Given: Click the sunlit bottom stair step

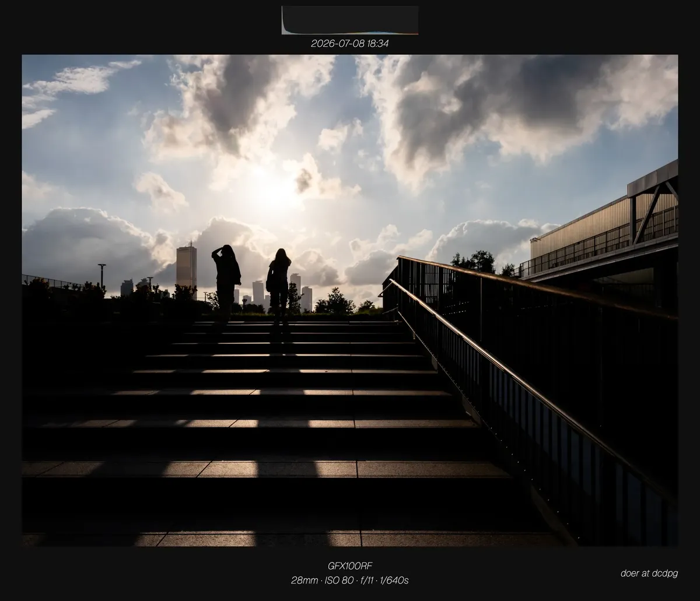Looking at the screenshot, I should pyautogui.click(x=292, y=539).
